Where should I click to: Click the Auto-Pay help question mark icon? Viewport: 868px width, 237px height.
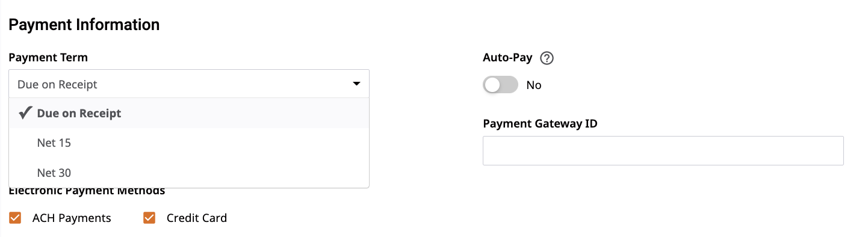(547, 58)
